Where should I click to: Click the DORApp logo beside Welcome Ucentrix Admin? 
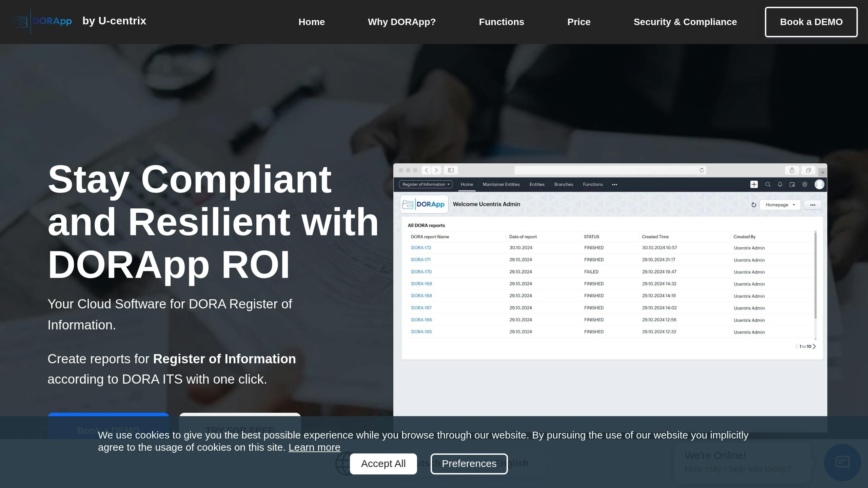click(x=424, y=204)
